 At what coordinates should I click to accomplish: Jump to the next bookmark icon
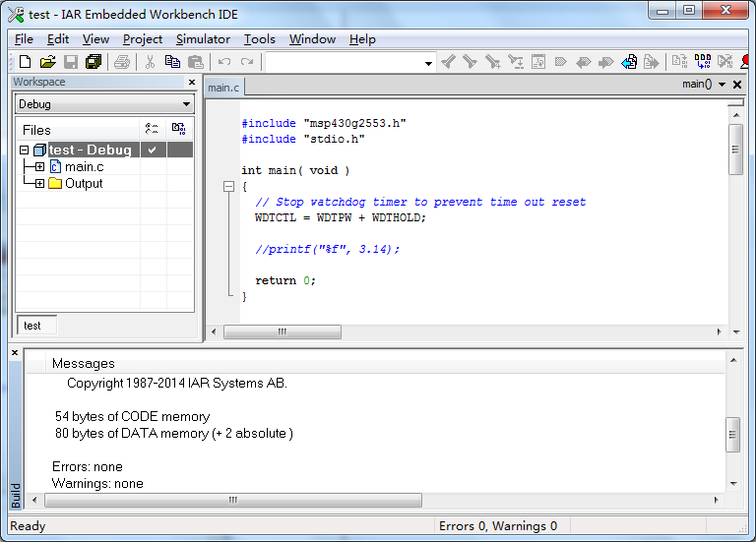coord(606,62)
